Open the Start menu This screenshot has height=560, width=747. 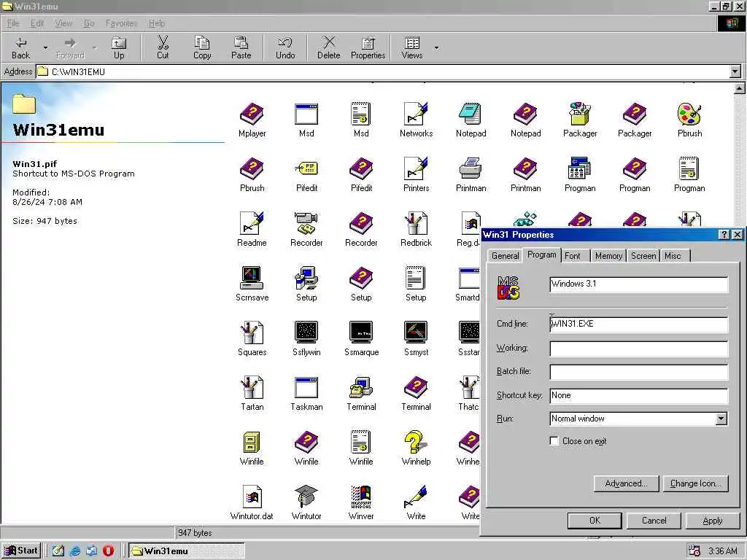[21, 551]
